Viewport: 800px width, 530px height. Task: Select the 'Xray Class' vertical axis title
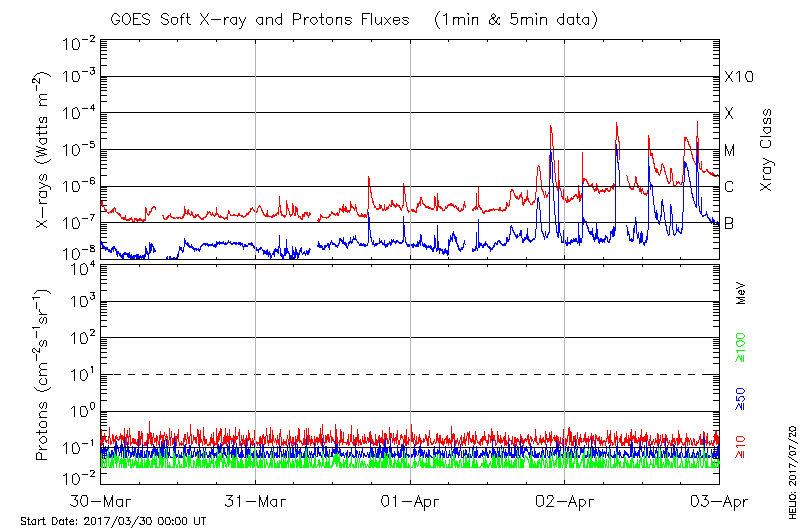(x=766, y=149)
